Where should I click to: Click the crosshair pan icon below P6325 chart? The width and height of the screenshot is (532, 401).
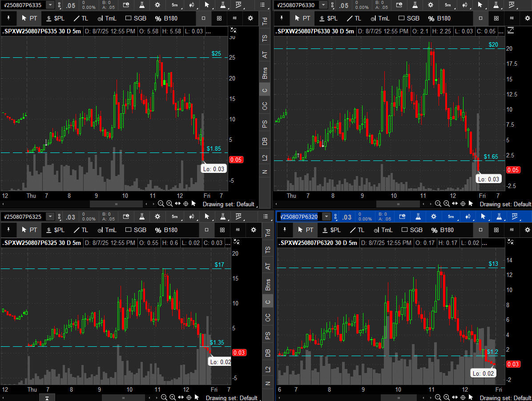[189, 397]
